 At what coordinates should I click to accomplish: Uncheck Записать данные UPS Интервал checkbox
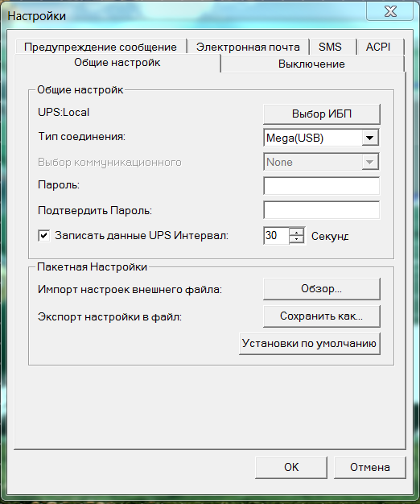(44, 236)
